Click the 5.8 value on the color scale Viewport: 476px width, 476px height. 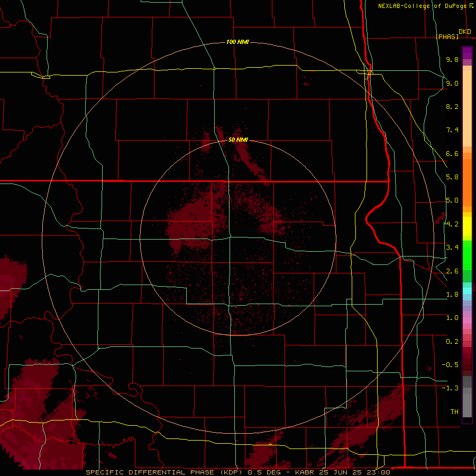tap(452, 177)
